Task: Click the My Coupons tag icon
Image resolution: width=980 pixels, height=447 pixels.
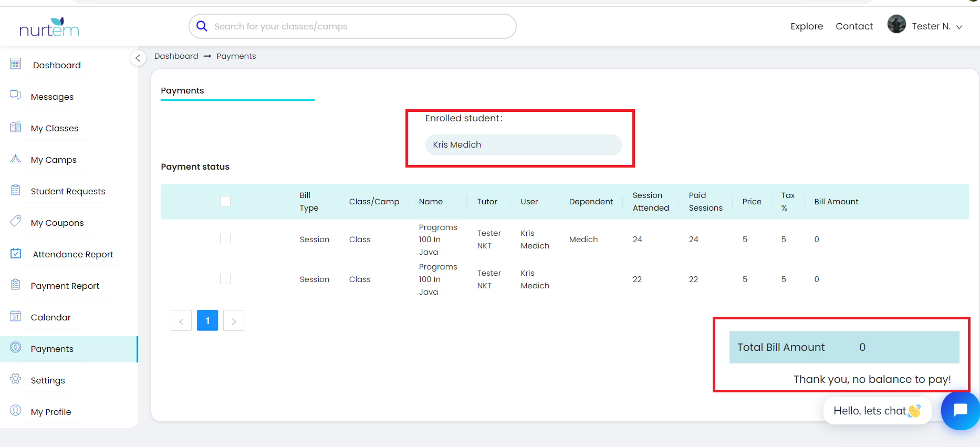Action: click(16, 221)
